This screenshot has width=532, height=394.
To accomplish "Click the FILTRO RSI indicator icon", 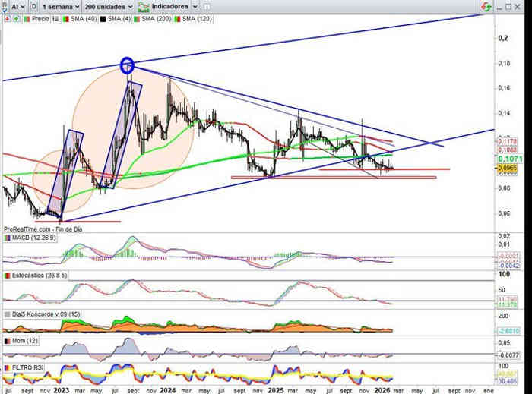I will pos(7,367).
